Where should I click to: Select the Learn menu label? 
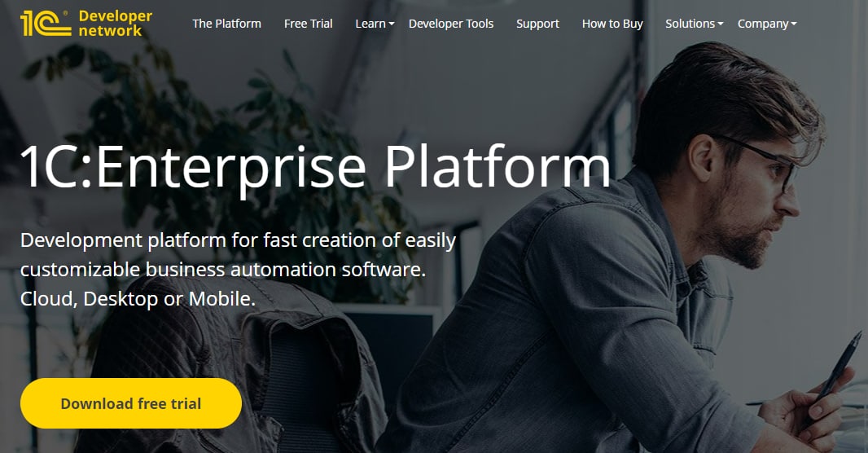[x=370, y=24]
